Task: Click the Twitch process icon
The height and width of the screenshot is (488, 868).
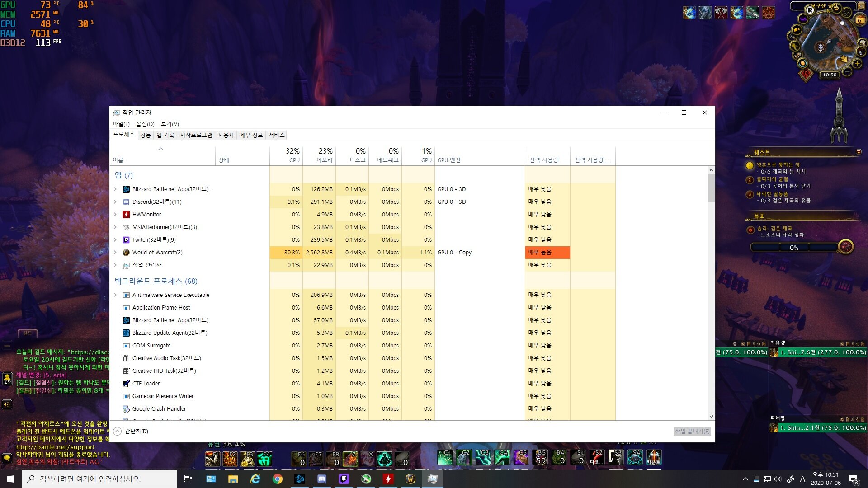Action: pos(126,240)
